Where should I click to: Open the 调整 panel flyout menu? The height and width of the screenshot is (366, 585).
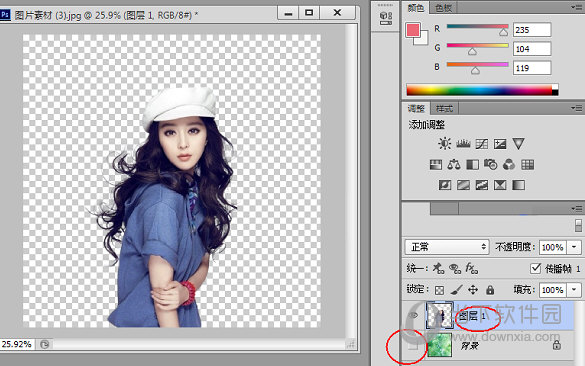coord(576,108)
